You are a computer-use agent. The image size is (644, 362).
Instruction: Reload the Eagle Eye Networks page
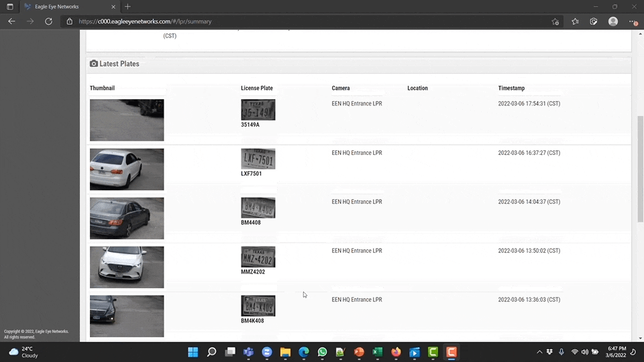click(48, 21)
